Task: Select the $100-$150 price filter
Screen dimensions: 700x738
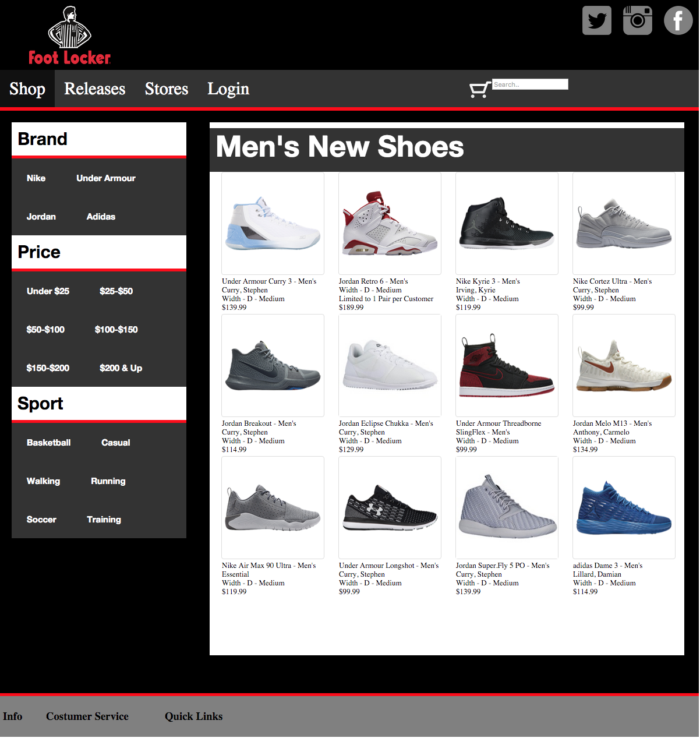Action: pyautogui.click(x=116, y=330)
